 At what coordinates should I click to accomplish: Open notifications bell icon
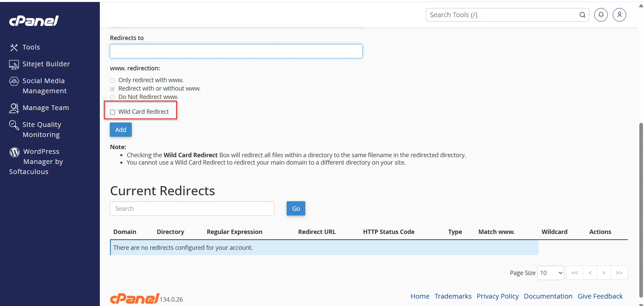coord(601,15)
